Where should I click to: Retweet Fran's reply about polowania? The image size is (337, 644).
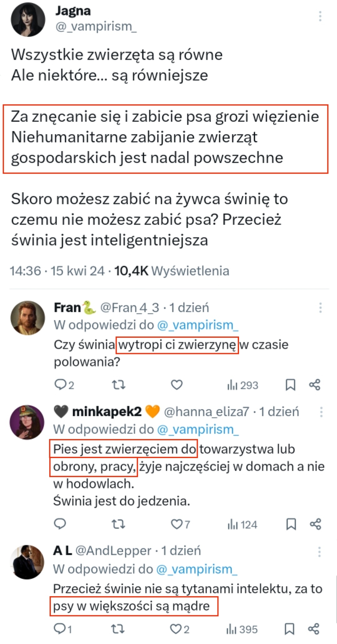pos(119,385)
